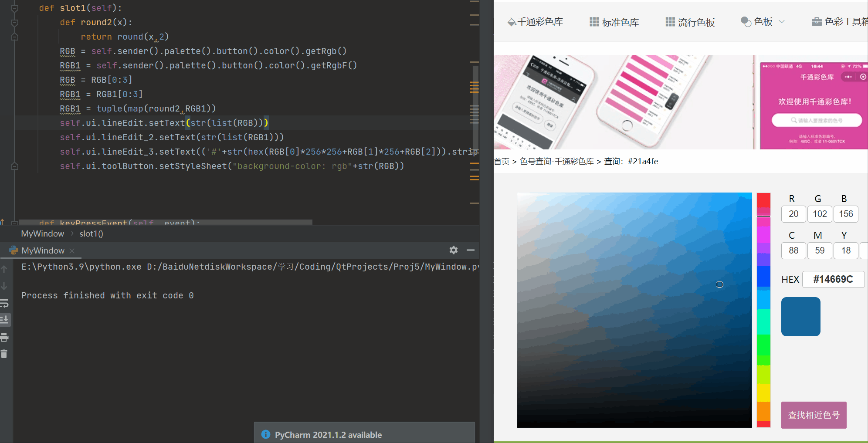This screenshot has height=443, width=868.
Task: Click the 标准色库 grid icon
Action: coord(594,21)
